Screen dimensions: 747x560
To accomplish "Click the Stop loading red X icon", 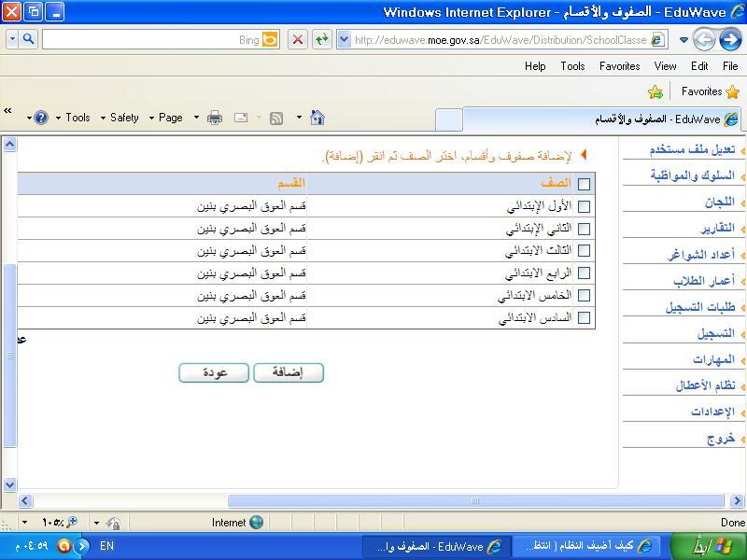I will (297, 39).
